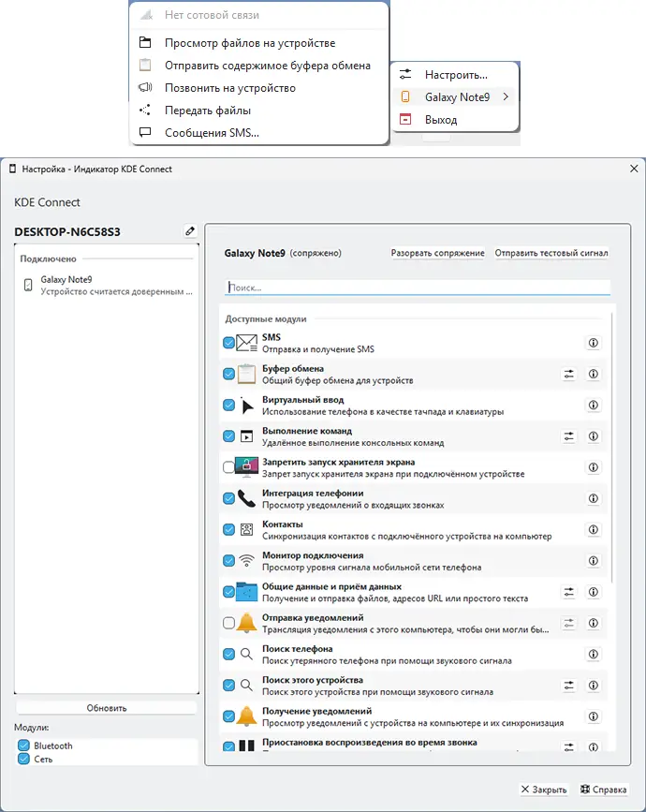Focus the Поиск... module search field

pyautogui.click(x=418, y=288)
